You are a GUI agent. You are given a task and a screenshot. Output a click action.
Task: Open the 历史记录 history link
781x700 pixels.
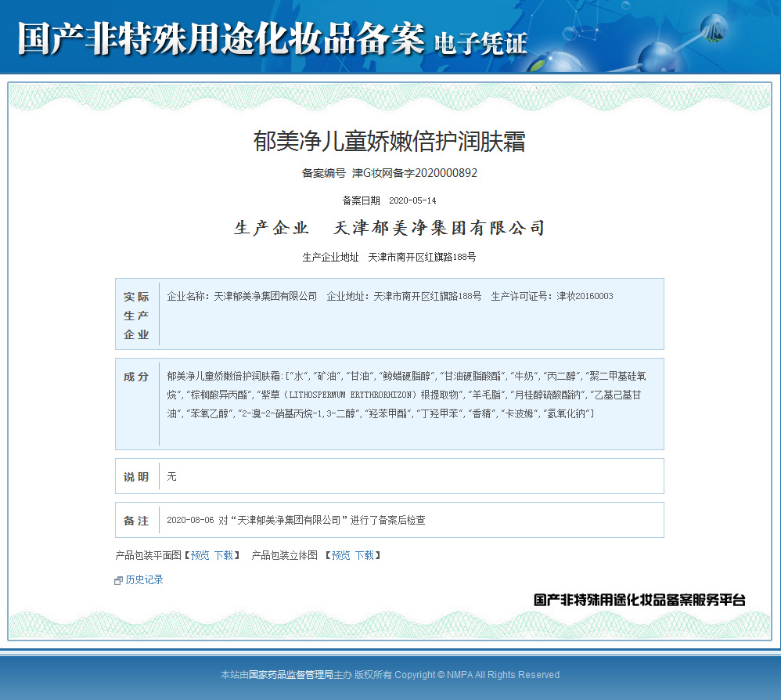[x=144, y=580]
